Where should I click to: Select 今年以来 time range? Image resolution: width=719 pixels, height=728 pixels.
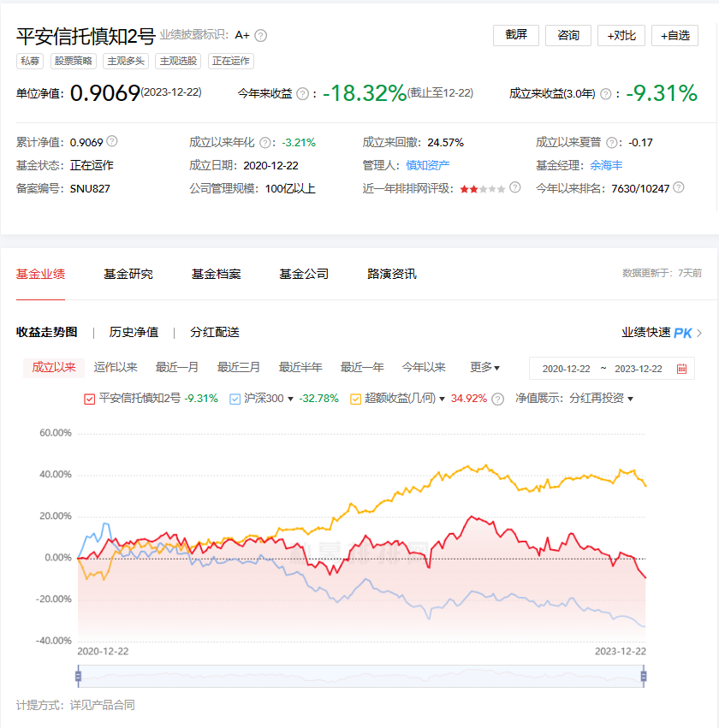tap(424, 367)
